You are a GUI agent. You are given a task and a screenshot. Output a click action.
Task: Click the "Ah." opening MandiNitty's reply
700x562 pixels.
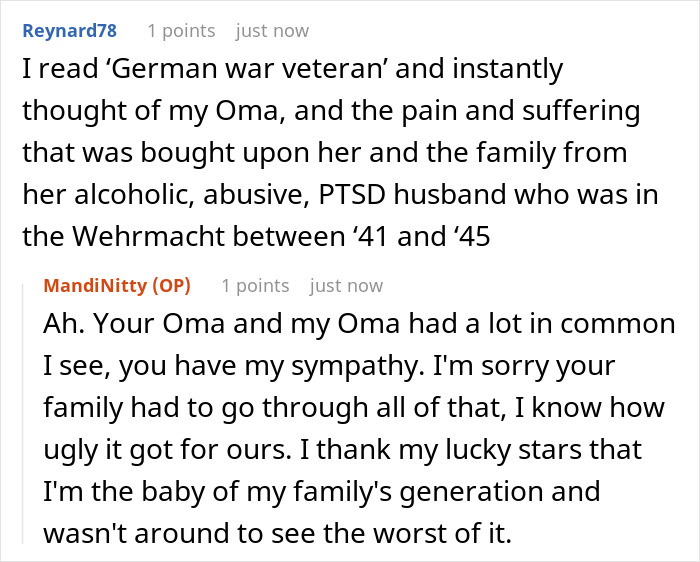coord(60,326)
